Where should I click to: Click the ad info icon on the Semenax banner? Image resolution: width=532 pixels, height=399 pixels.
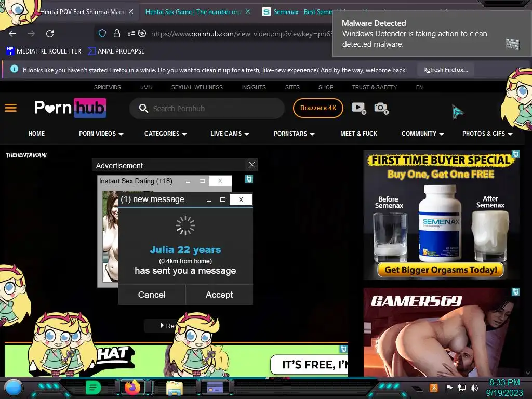click(515, 154)
